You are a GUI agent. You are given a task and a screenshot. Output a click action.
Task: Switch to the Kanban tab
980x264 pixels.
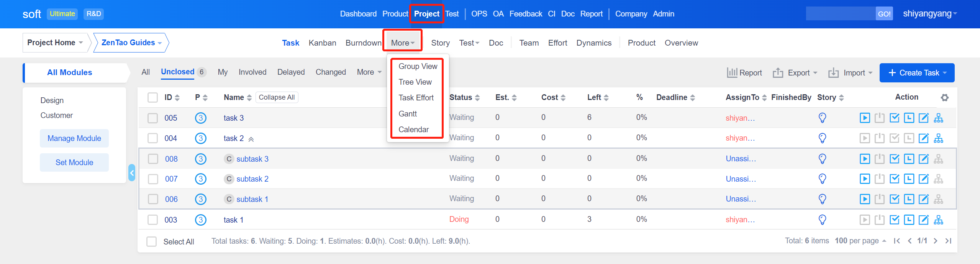322,43
